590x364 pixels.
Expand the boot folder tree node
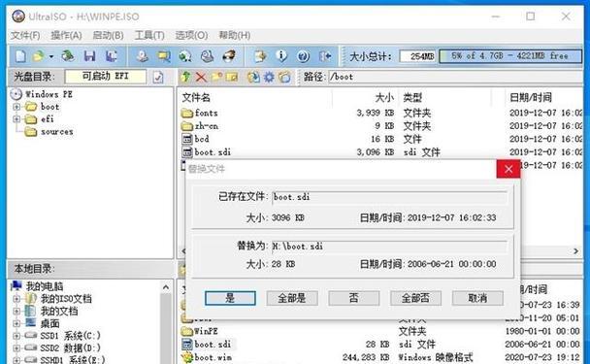[16, 107]
